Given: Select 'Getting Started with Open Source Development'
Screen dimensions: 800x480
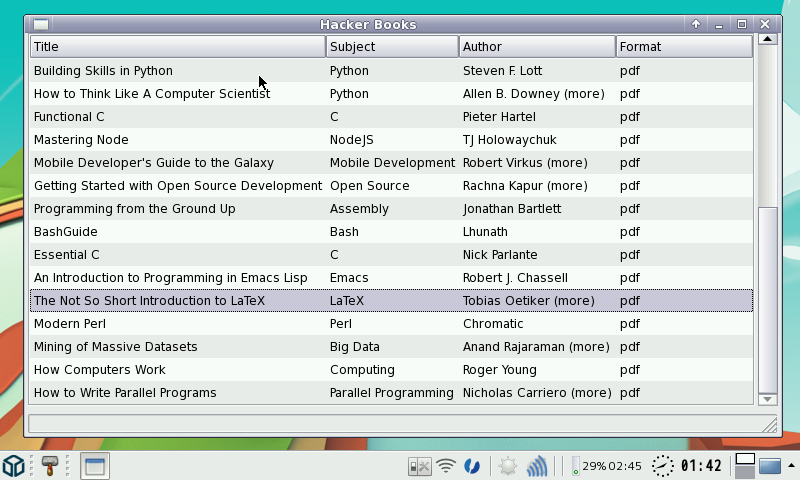Looking at the screenshot, I should [x=391, y=186].
